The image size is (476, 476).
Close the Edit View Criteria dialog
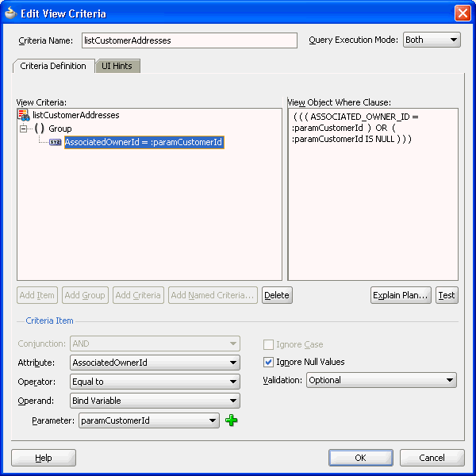click(463, 13)
